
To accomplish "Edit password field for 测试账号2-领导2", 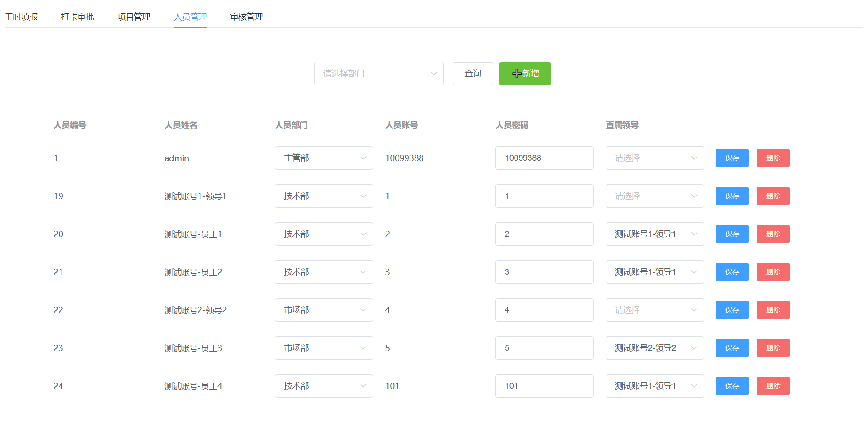I will [545, 310].
